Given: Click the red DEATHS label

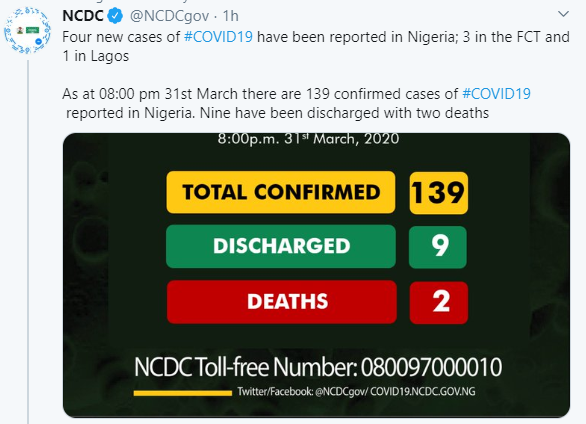Looking at the screenshot, I should [281, 301].
